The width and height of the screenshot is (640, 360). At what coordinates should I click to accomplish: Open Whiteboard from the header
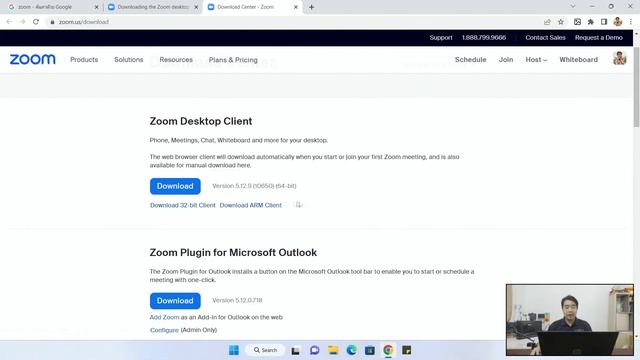coord(578,60)
